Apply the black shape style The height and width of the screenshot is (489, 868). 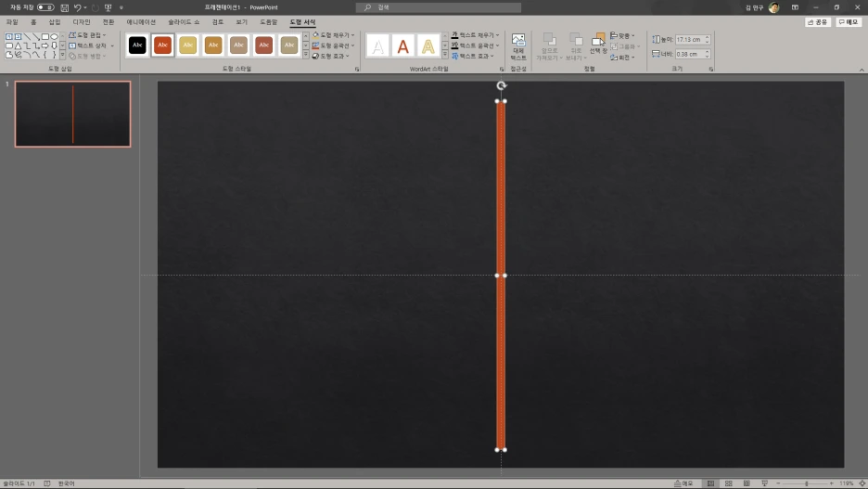pyautogui.click(x=137, y=45)
